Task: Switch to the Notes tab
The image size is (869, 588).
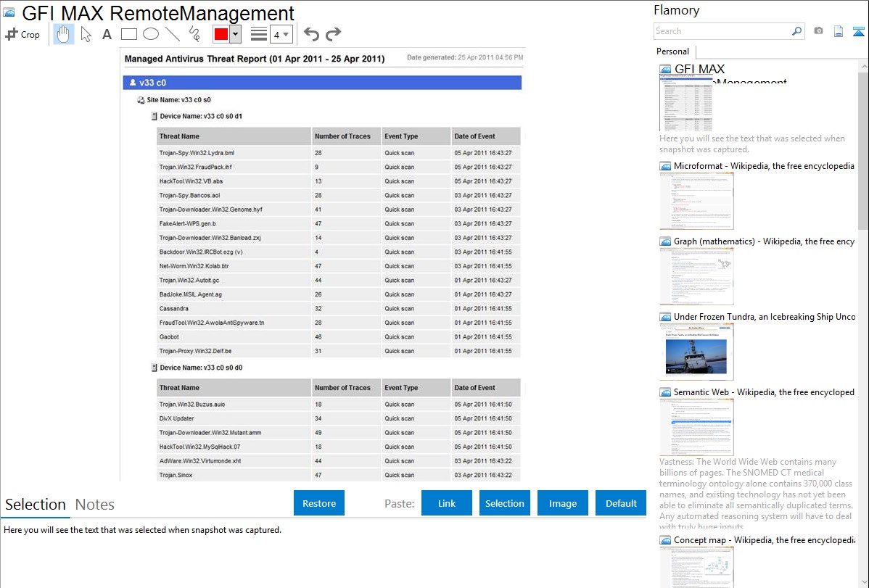Action: tap(95, 505)
